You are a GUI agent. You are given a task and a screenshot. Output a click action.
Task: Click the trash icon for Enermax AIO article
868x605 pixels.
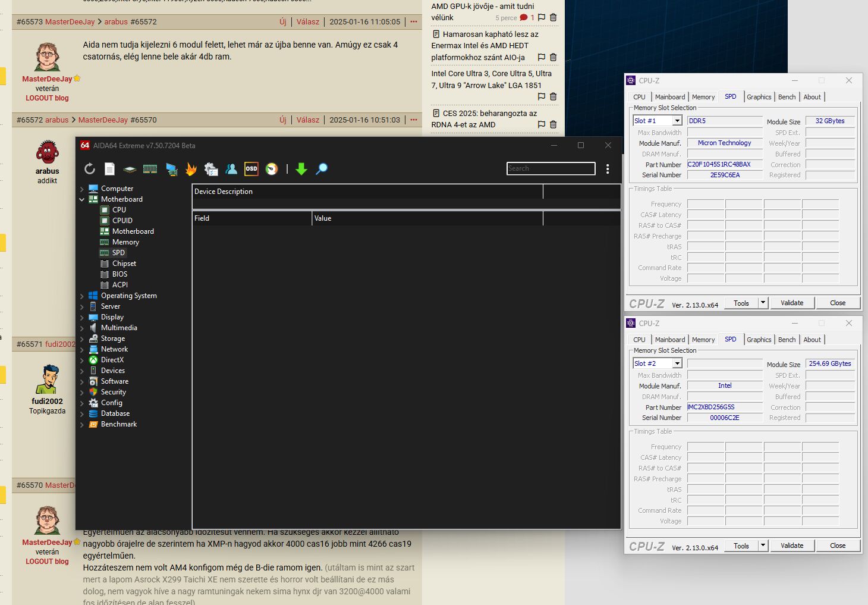coord(553,57)
